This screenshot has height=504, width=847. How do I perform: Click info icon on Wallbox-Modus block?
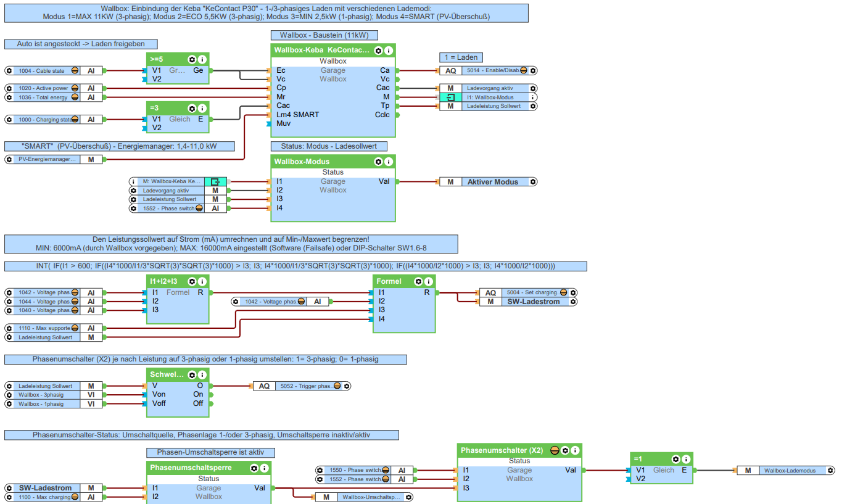tap(388, 162)
